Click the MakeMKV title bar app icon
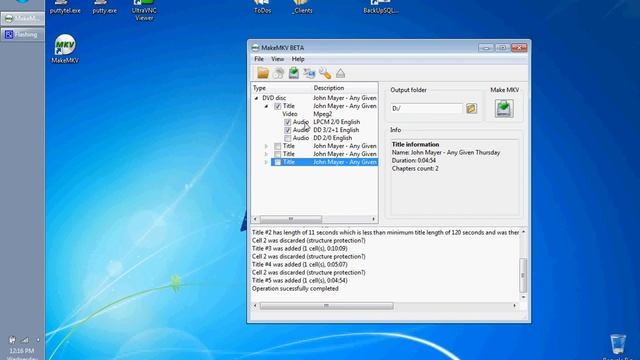Image resolution: width=640 pixels, height=360 pixels. click(x=256, y=48)
